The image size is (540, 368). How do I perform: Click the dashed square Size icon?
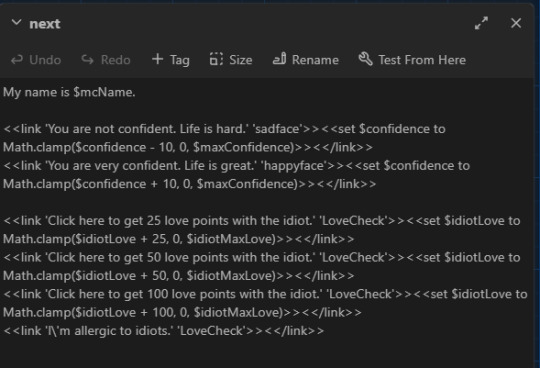point(216,59)
